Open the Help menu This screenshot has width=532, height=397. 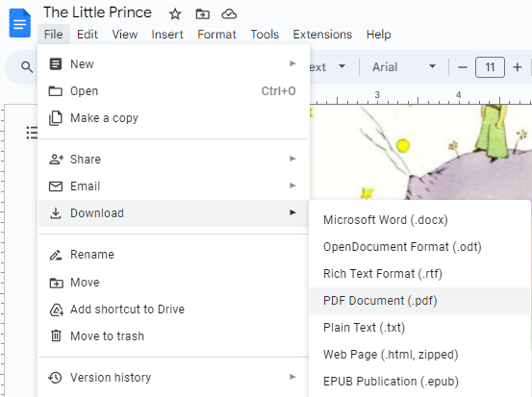click(x=379, y=35)
